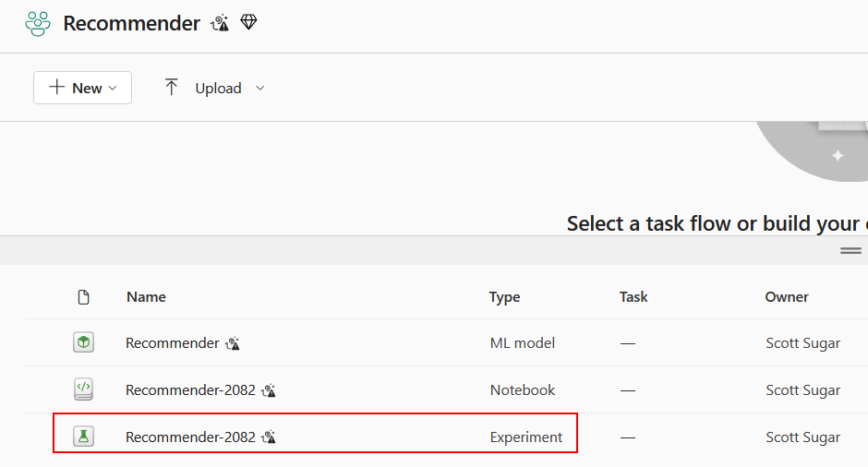Click the Task column header
This screenshot has width=868, height=467.
(633, 297)
